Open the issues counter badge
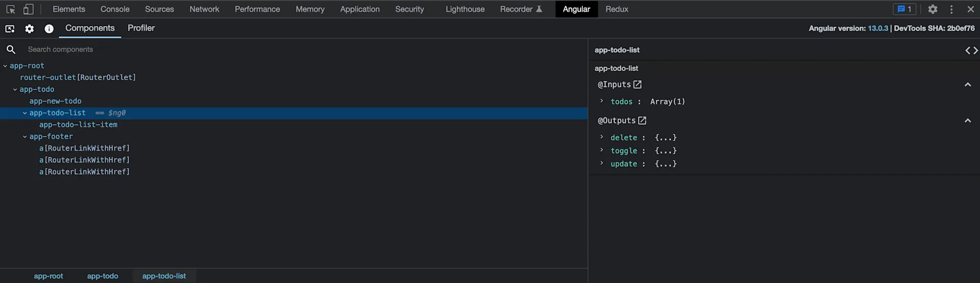This screenshot has height=283, width=980. (904, 9)
